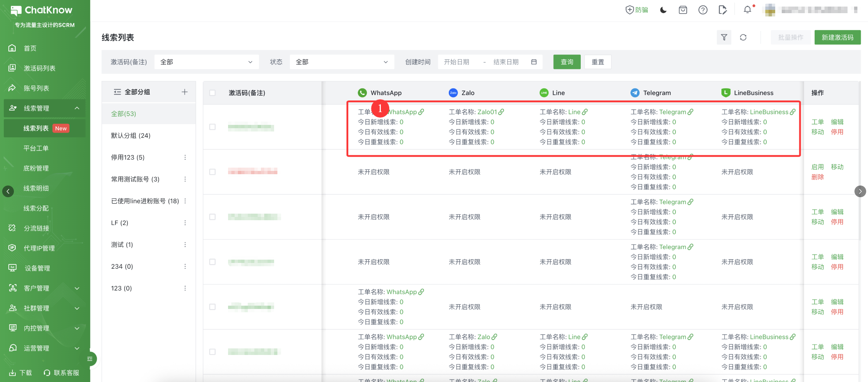The image size is (868, 382).
Task: Open the 激活码(备注) dropdown
Action: coord(206,62)
